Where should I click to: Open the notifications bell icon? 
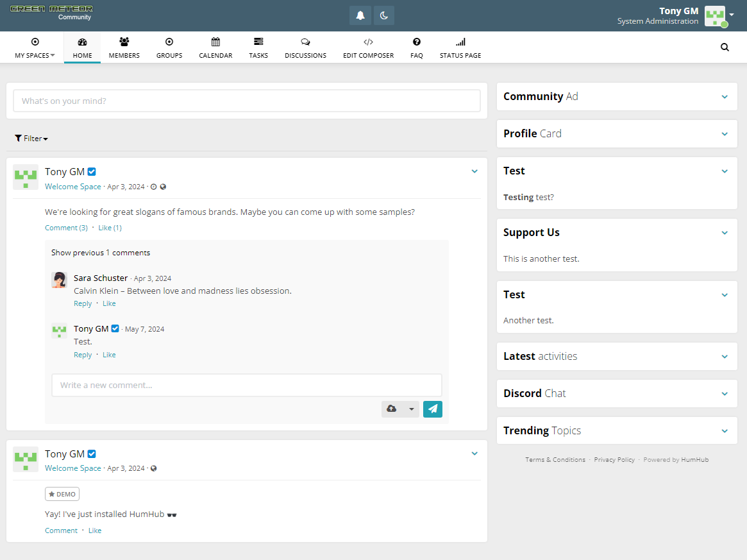pos(360,15)
